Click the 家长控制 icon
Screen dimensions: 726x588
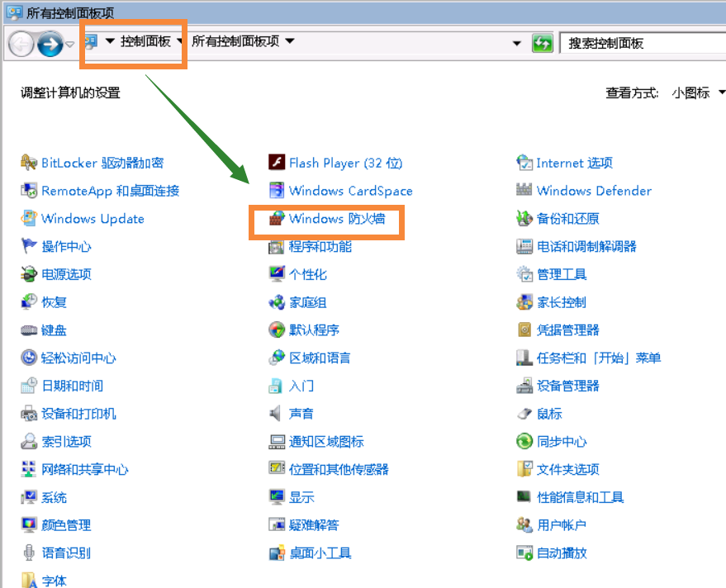524,302
